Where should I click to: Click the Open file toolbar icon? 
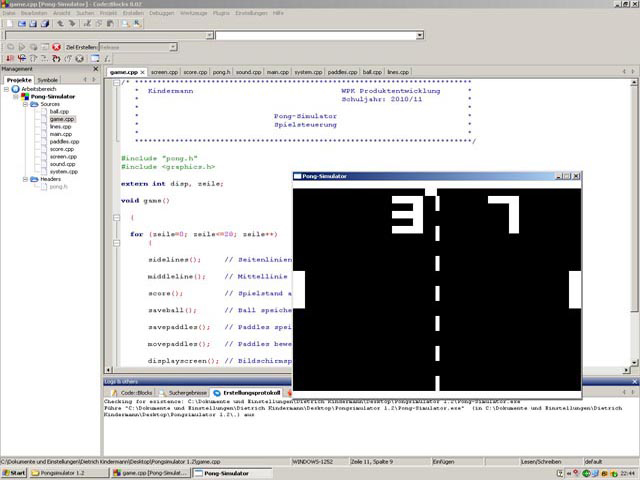[22, 24]
